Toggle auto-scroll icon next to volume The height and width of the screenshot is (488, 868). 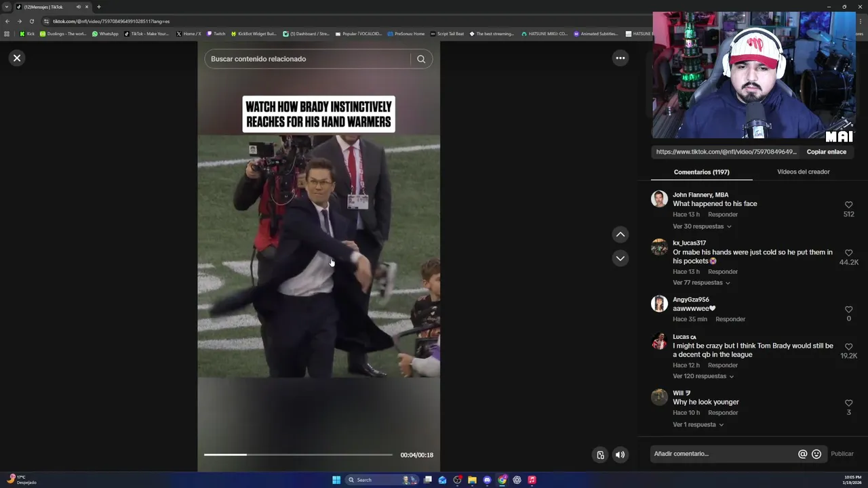tap(600, 455)
